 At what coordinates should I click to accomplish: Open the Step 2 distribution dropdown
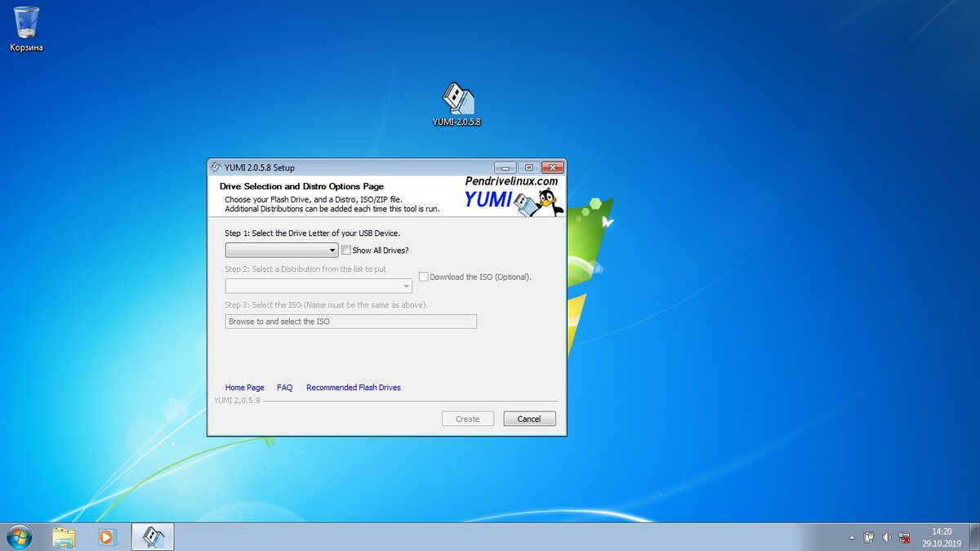[x=318, y=286]
